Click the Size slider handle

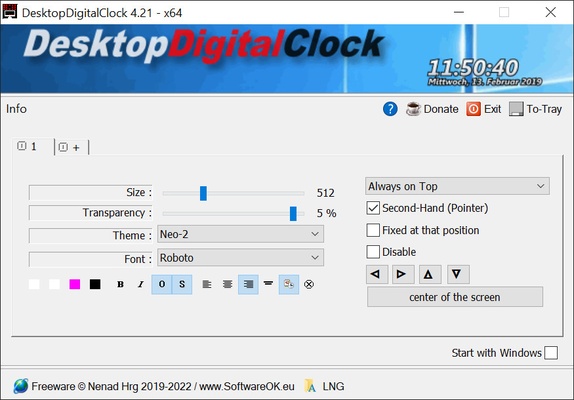coord(203,193)
